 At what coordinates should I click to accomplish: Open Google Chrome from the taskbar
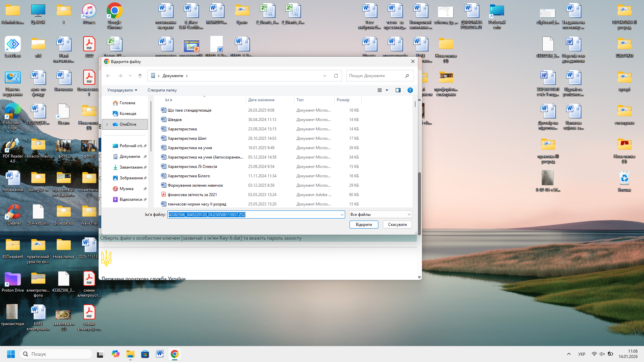[174, 354]
